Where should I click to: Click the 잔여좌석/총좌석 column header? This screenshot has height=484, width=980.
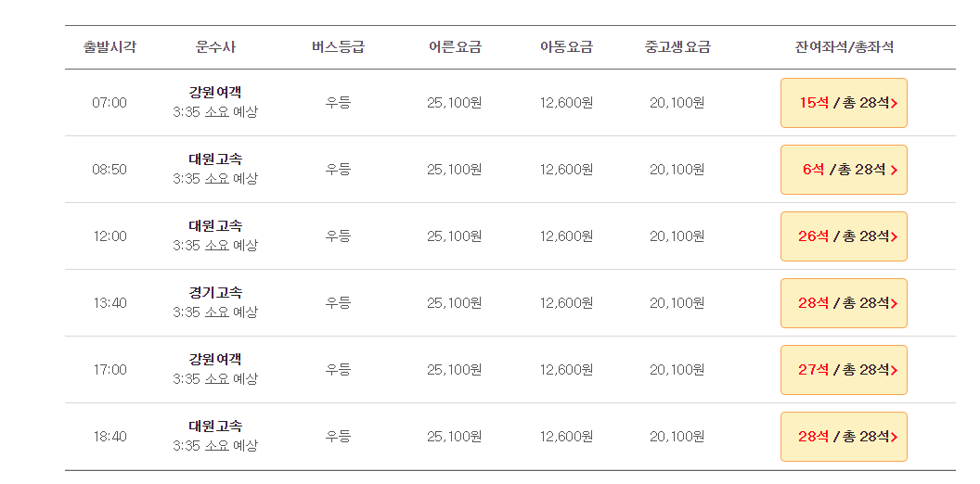tap(845, 47)
